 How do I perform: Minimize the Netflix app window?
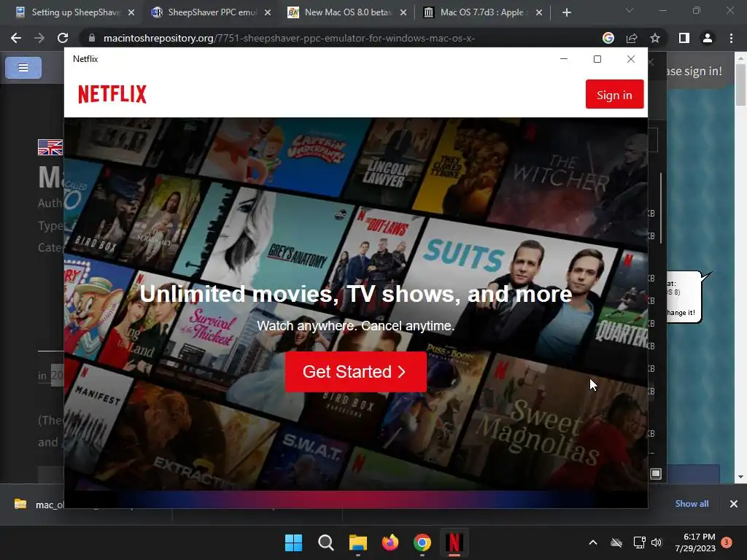coord(564,59)
